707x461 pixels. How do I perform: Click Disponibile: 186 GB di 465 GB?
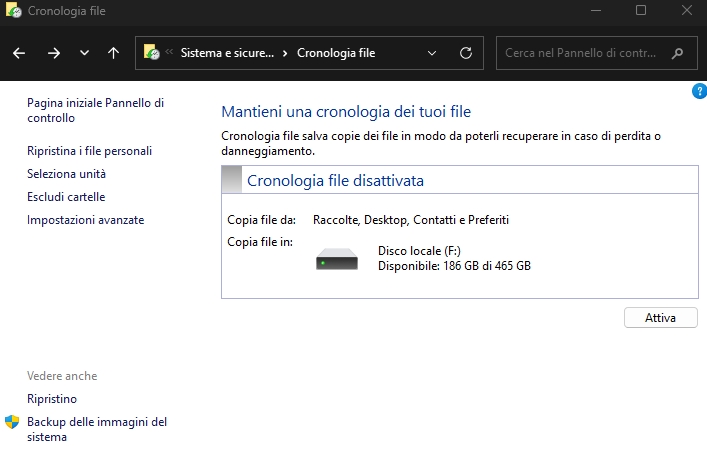[x=454, y=266]
